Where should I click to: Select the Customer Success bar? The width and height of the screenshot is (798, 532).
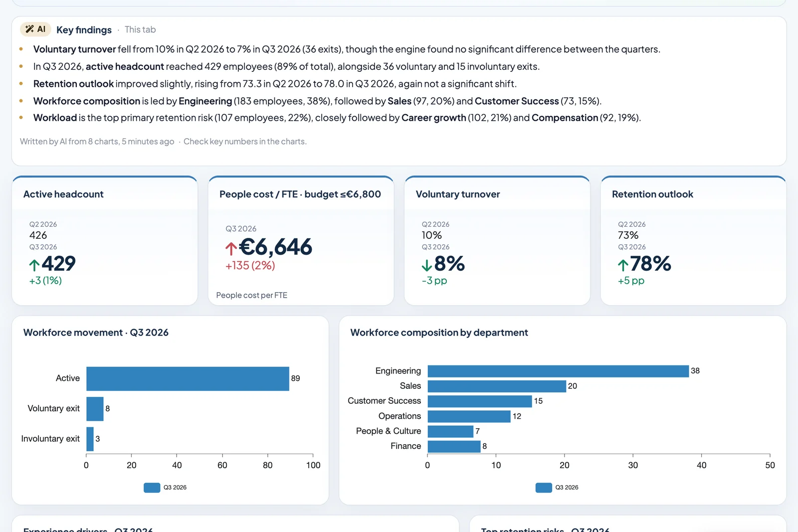coord(480,401)
